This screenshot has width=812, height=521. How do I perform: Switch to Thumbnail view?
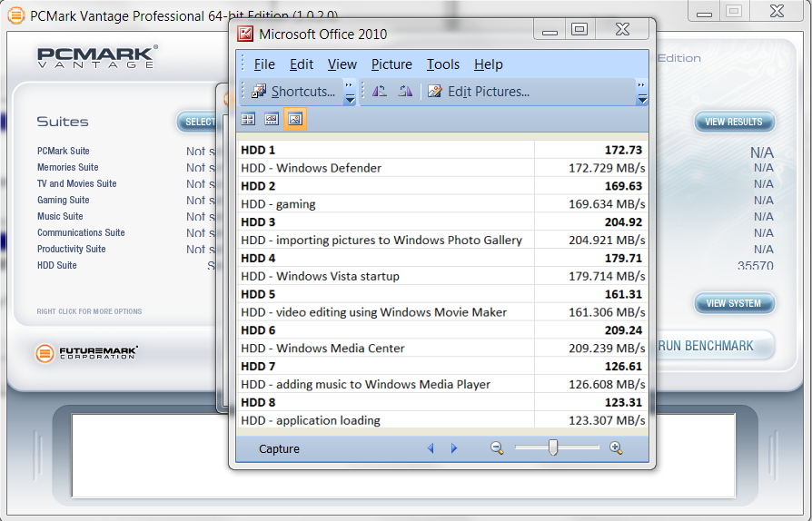click(x=248, y=119)
